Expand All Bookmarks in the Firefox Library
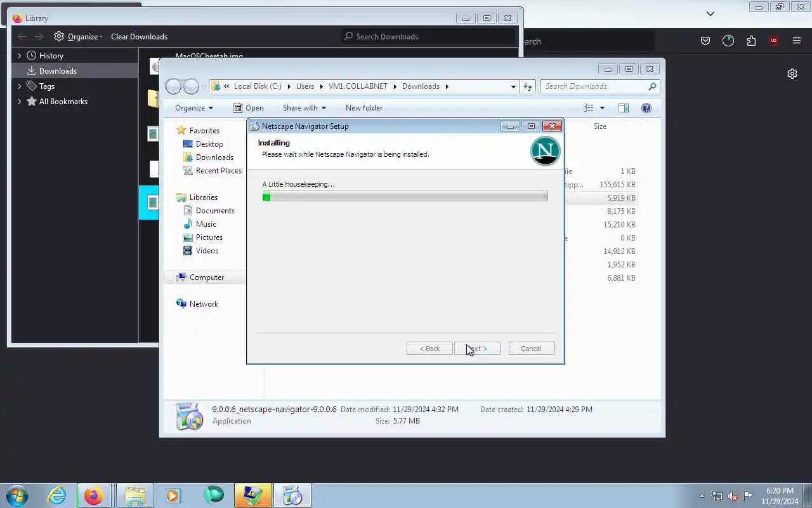 pyautogui.click(x=19, y=102)
